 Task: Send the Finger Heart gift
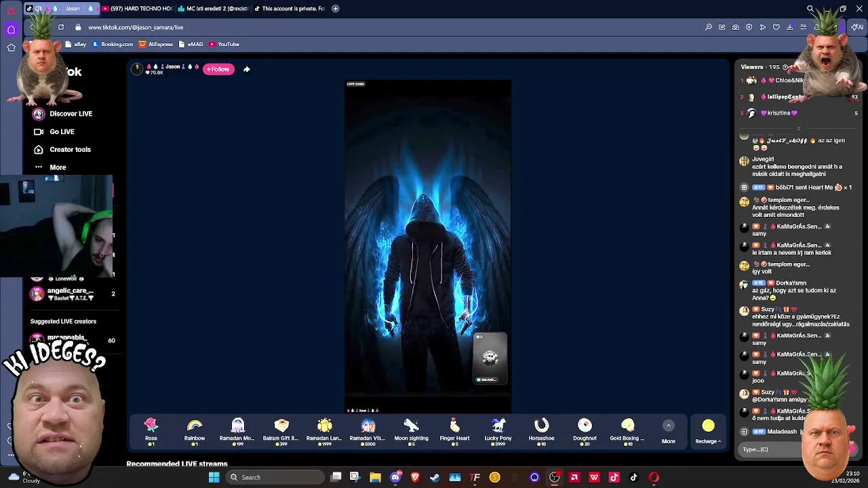tap(454, 431)
